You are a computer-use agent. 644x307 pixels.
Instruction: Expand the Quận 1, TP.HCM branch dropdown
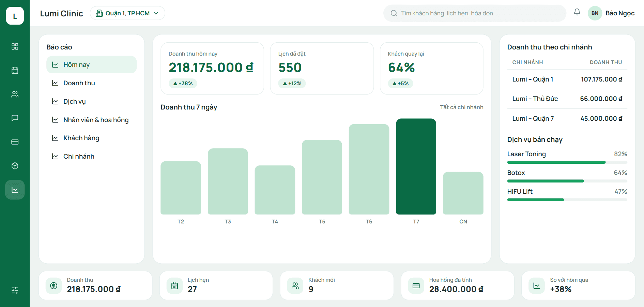(x=127, y=13)
